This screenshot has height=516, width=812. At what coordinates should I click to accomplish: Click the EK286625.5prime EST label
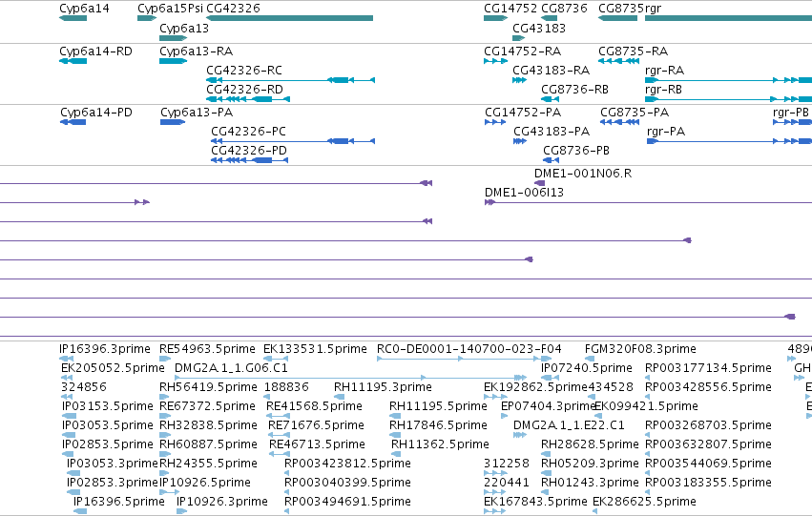(x=644, y=502)
